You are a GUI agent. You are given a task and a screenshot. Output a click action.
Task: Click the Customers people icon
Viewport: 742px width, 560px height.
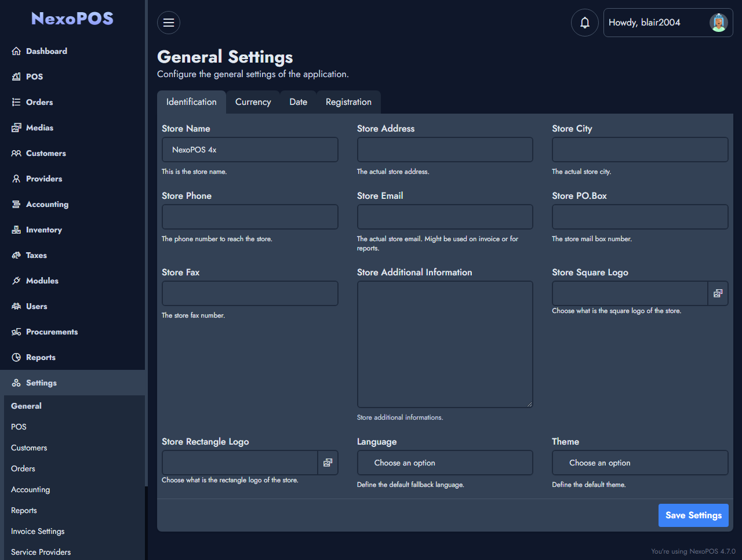click(x=16, y=153)
